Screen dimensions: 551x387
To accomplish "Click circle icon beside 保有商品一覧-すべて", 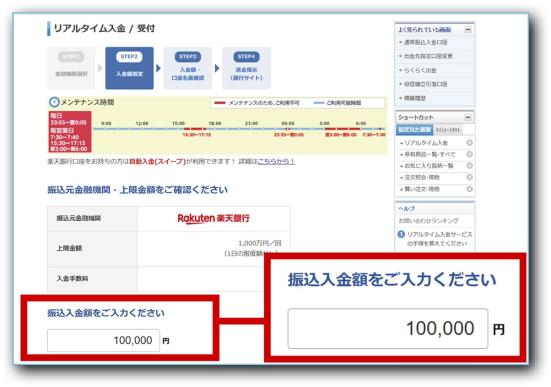I will tap(469, 154).
